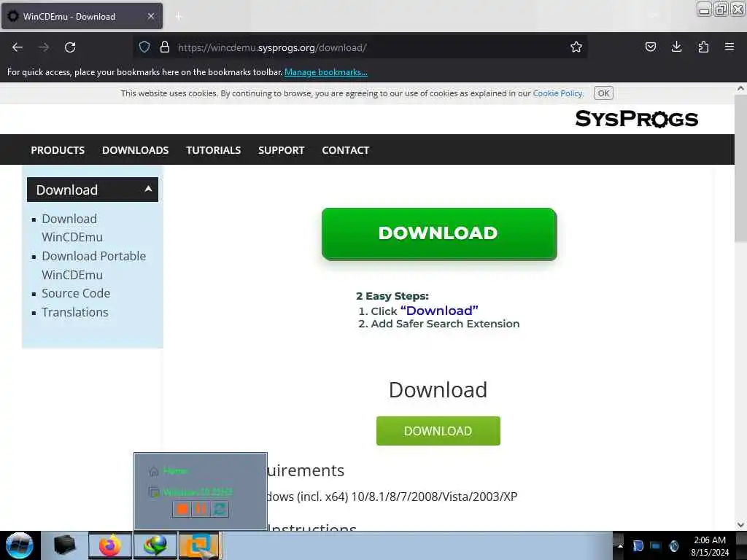Open the Pocket save icon in the toolbar

650,47
